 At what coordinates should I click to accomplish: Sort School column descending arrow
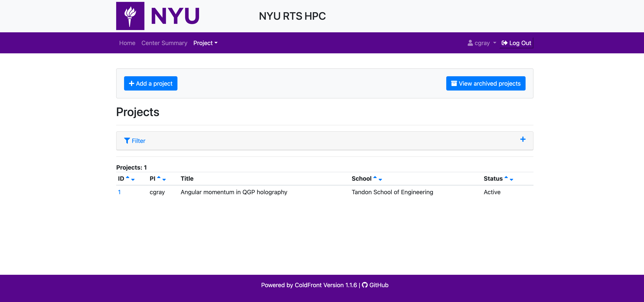point(380,180)
